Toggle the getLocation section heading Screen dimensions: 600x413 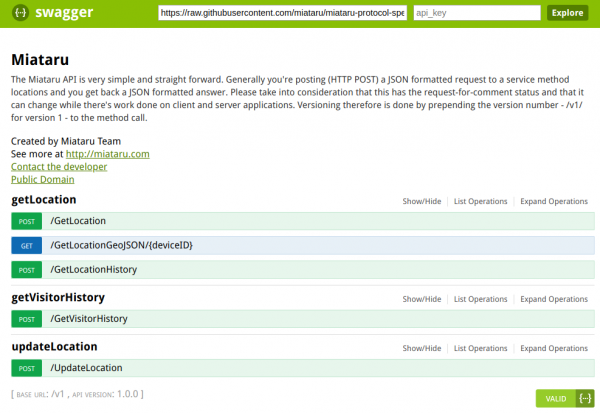pyautogui.click(x=44, y=199)
